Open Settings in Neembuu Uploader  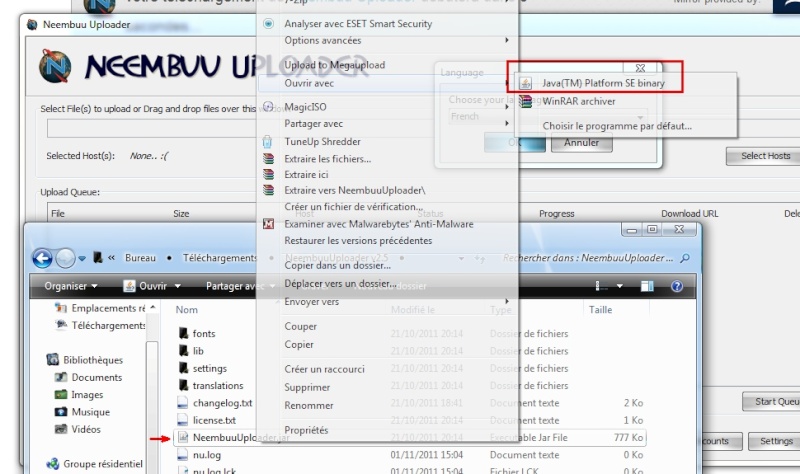pyautogui.click(x=776, y=441)
